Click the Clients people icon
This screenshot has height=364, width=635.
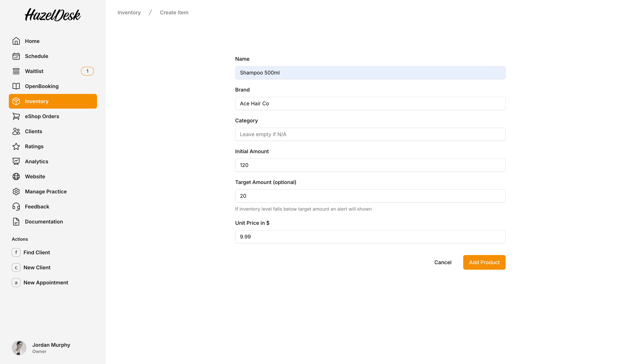coord(16,131)
